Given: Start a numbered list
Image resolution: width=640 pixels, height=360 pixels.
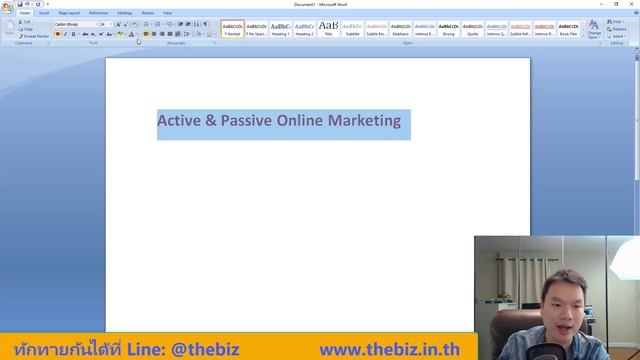Looking at the screenshot, I should [x=158, y=24].
